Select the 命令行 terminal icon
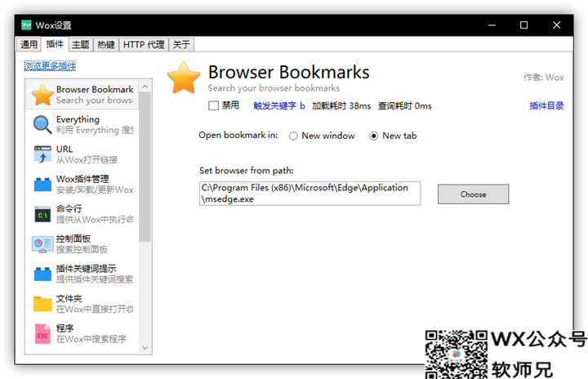 42,214
